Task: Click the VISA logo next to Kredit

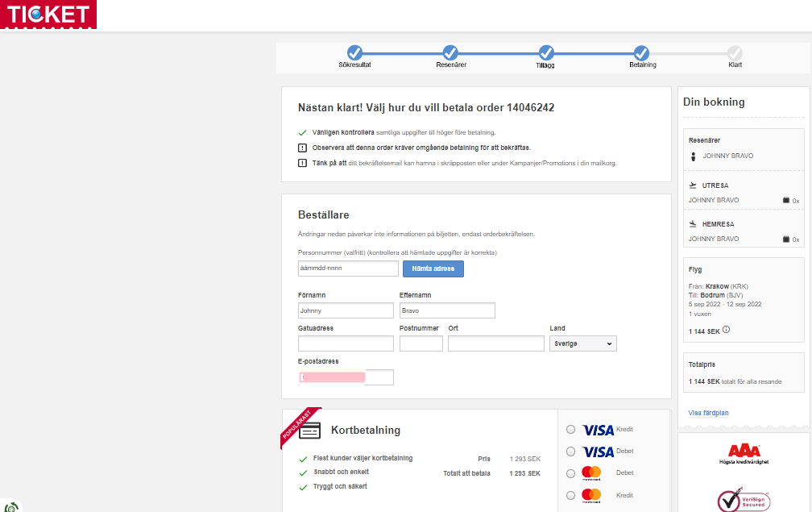Action: point(598,430)
